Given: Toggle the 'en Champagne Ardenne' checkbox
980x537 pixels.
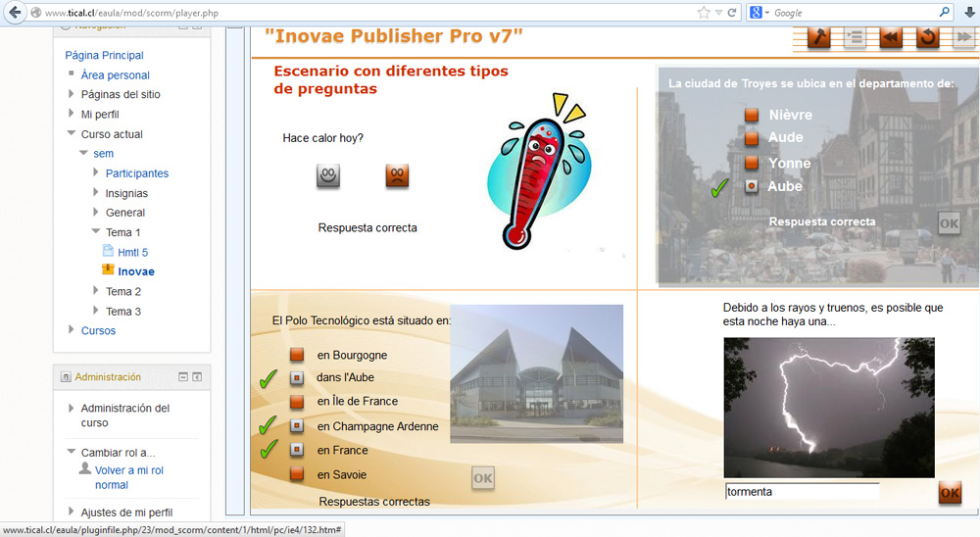Looking at the screenshot, I should coord(297,425).
